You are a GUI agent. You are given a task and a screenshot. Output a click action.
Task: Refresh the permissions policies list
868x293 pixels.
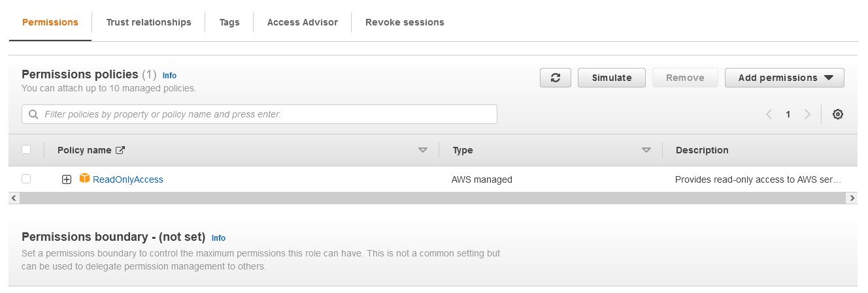pyautogui.click(x=556, y=78)
